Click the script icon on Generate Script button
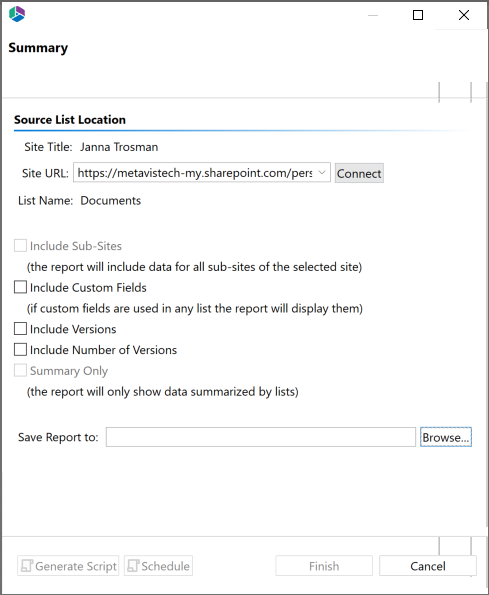This screenshot has height=595, width=489. [x=27, y=566]
